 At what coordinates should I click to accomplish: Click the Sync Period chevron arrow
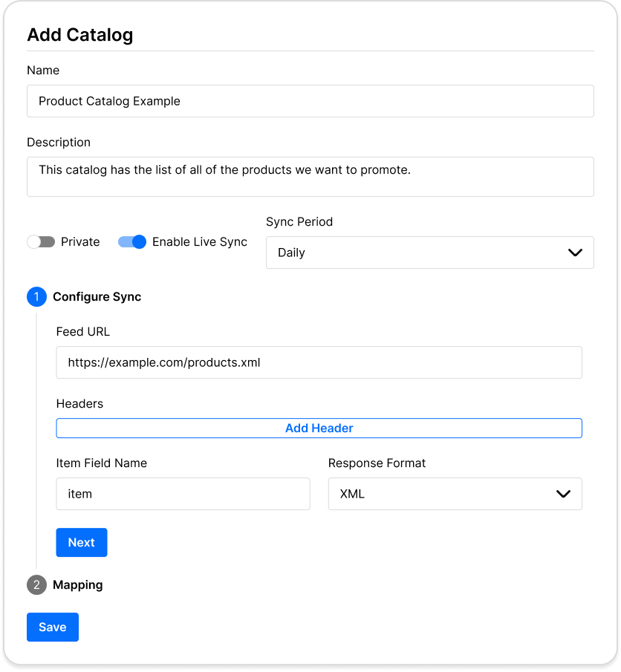click(x=575, y=252)
